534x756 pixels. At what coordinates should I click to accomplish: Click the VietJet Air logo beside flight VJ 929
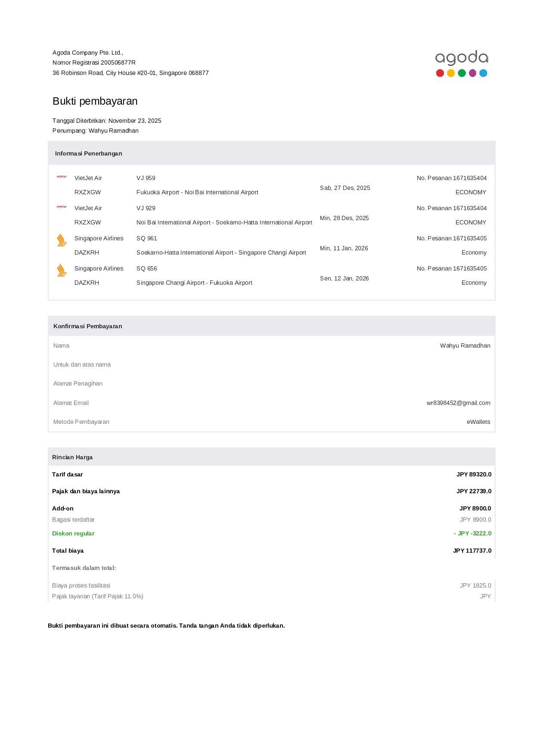(x=62, y=207)
